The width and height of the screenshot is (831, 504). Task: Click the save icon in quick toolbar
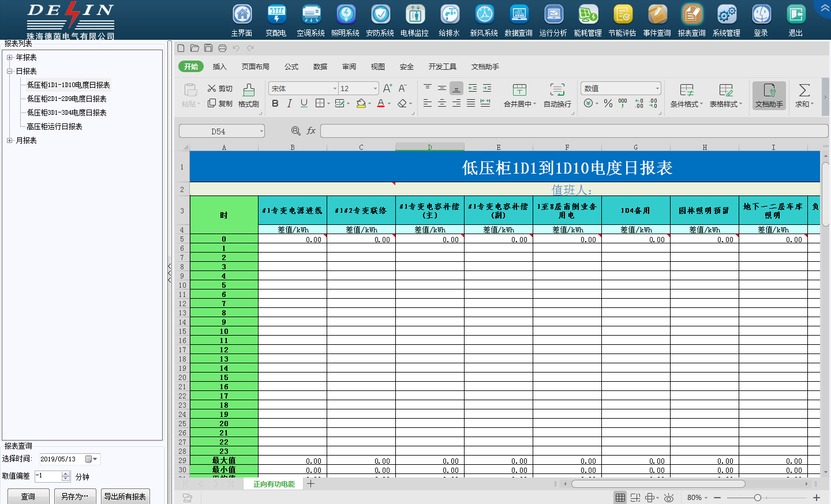208,48
